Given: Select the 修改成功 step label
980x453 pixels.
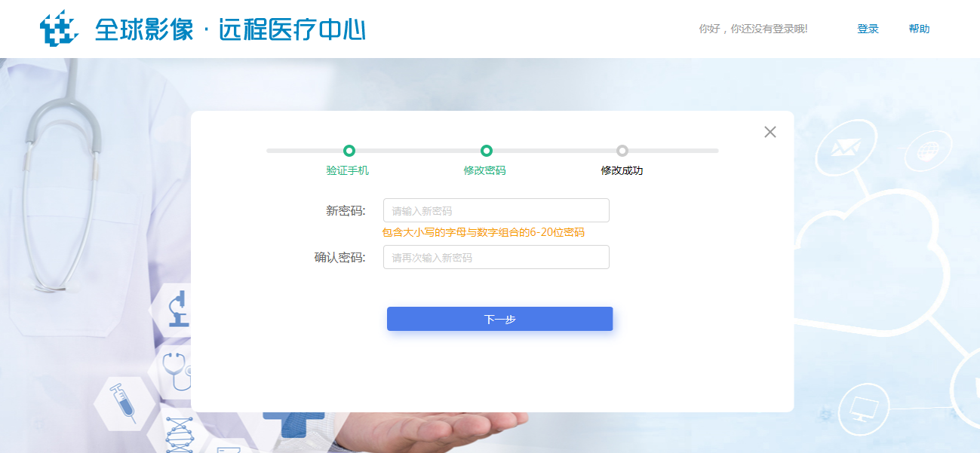Looking at the screenshot, I should [x=622, y=170].
